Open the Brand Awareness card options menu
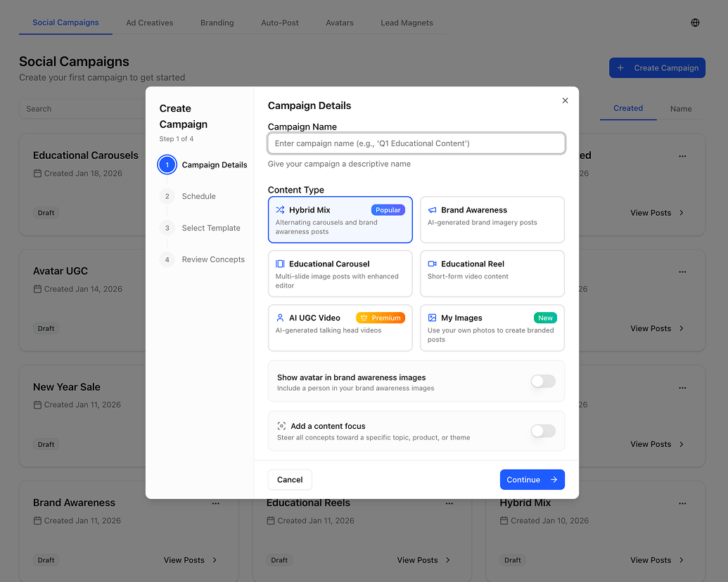Screen dimensions: 728x582 216,503
